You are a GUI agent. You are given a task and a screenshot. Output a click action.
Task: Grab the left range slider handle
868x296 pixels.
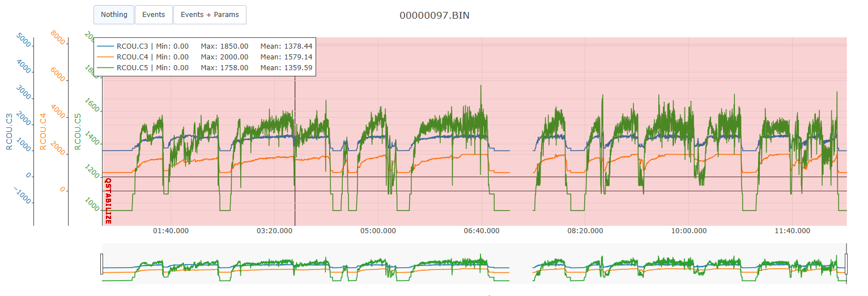[x=102, y=264]
